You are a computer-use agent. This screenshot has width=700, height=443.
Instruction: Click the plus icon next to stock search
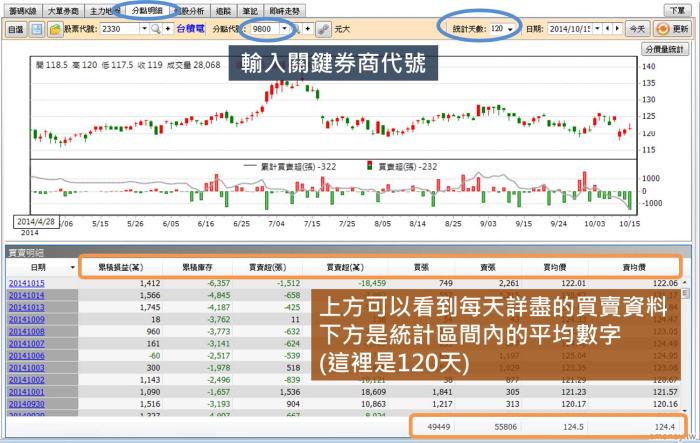168,29
